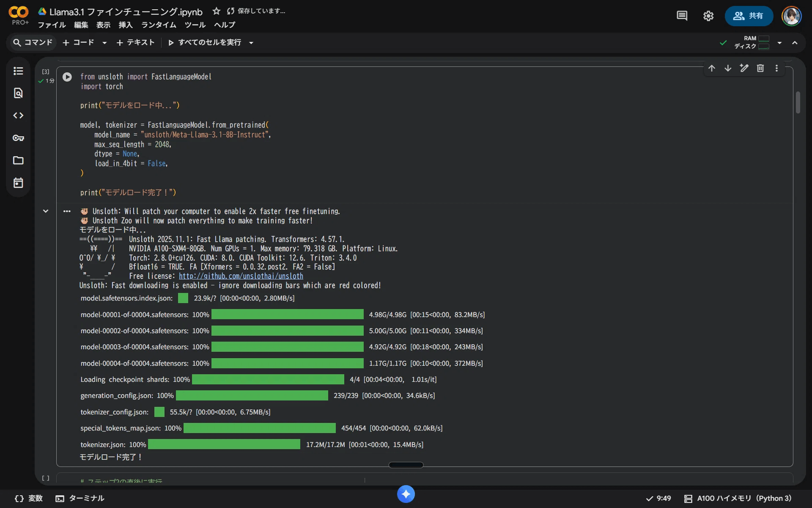
Task: Add a code cell with + コード
Action: click(x=79, y=42)
